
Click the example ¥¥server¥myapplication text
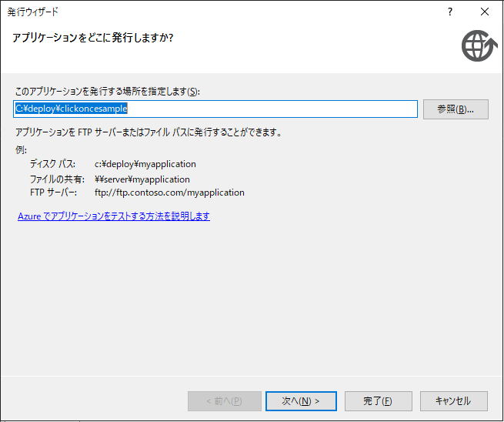point(142,179)
